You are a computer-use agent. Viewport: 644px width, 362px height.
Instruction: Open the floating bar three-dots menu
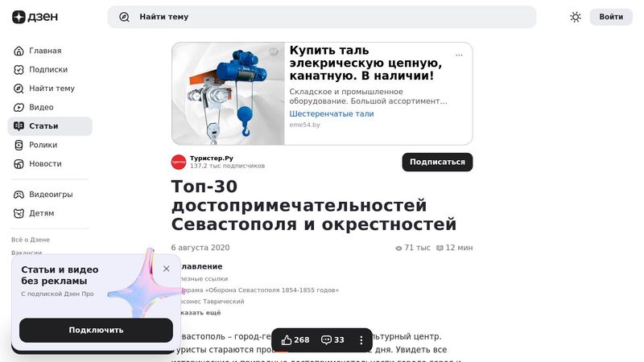coord(361,339)
